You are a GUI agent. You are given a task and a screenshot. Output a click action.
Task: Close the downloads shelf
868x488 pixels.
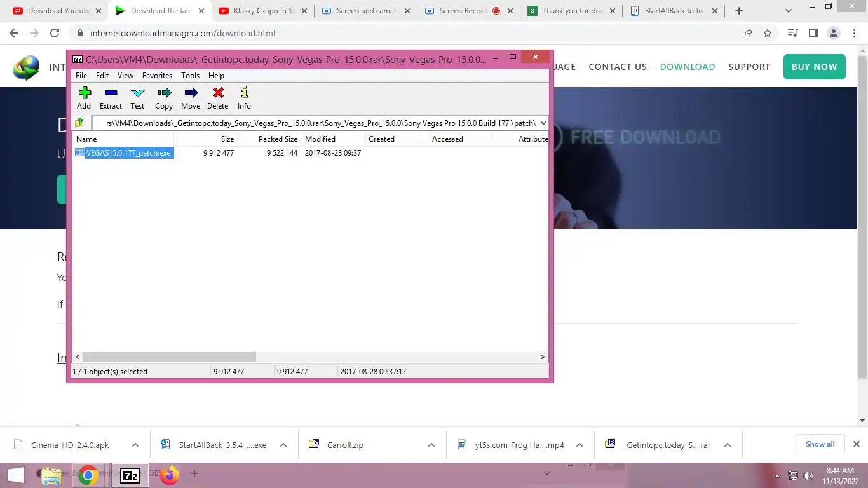856,444
